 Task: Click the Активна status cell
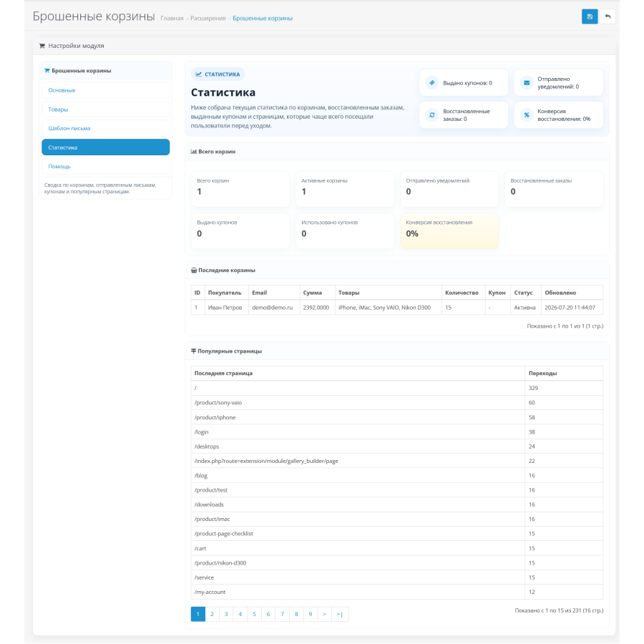tap(526, 308)
